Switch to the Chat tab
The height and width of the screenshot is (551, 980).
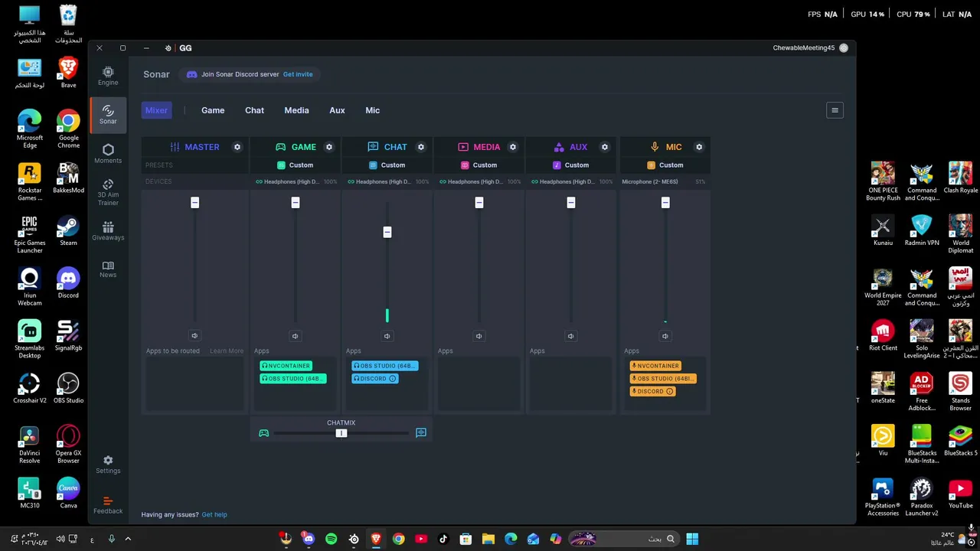[x=254, y=110]
